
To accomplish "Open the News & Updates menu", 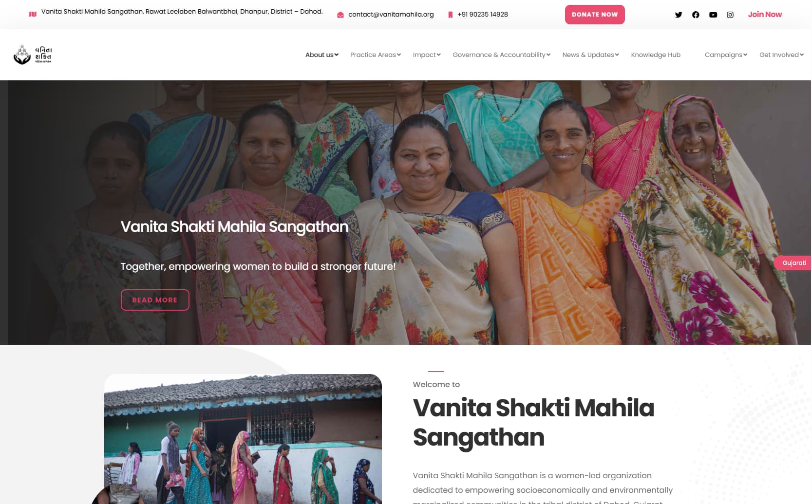I will click(x=590, y=55).
